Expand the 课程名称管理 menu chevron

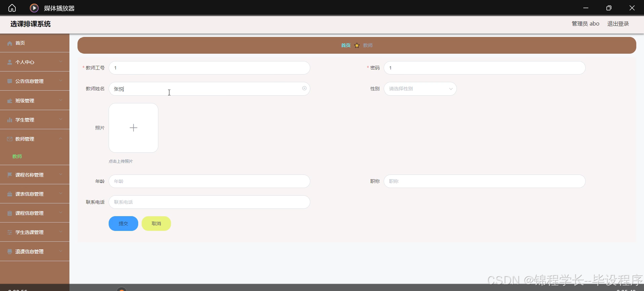pyautogui.click(x=61, y=175)
